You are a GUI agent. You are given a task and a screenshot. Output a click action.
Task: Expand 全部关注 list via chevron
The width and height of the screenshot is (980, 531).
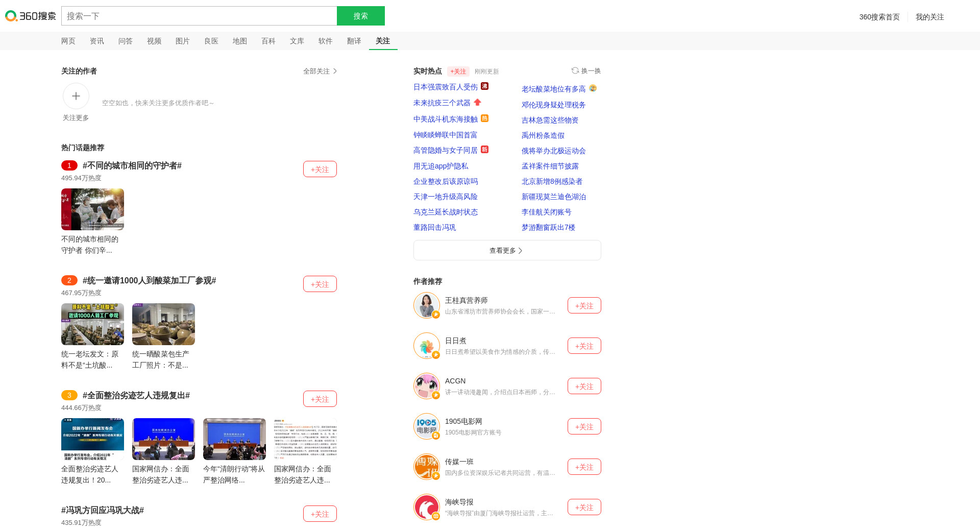335,71
